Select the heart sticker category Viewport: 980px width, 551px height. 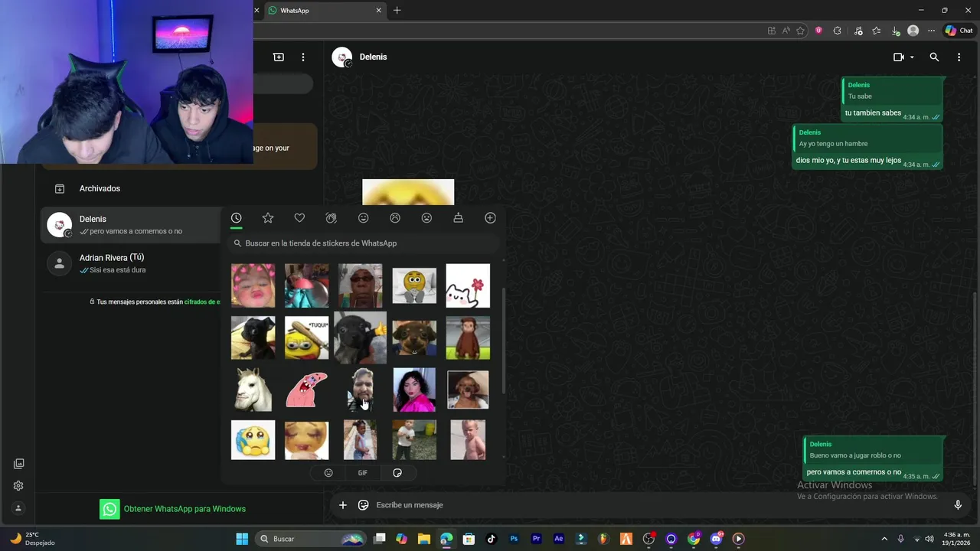point(299,218)
